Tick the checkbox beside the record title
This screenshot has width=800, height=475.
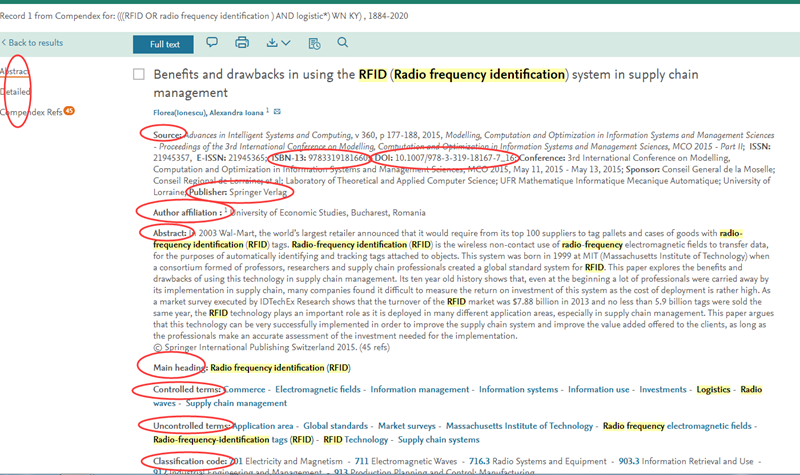click(x=139, y=74)
